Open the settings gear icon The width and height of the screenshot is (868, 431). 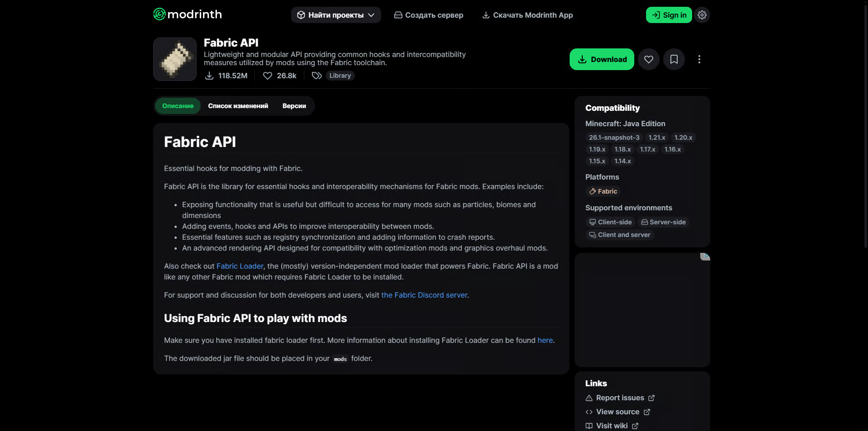[702, 15]
